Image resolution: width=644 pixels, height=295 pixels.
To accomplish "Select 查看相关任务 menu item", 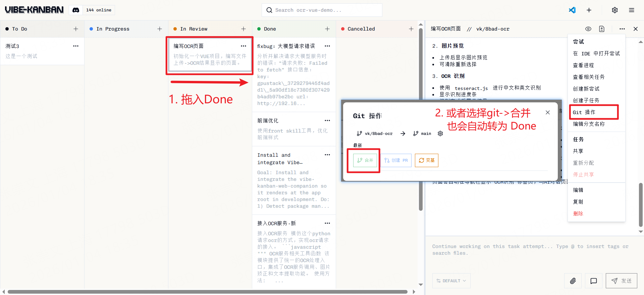I will point(596,77).
